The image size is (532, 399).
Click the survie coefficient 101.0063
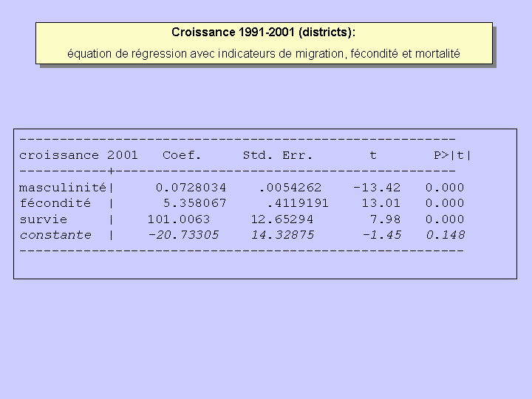pyautogui.click(x=178, y=219)
